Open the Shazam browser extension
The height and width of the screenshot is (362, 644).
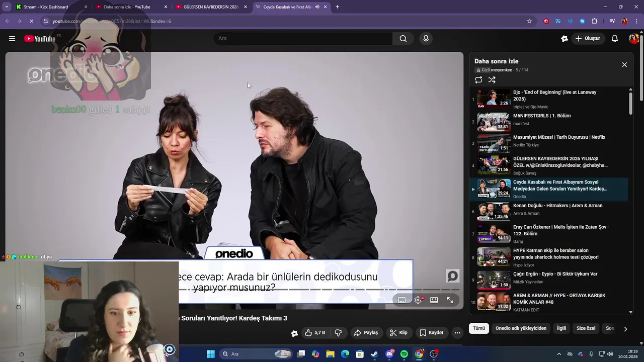click(x=582, y=21)
